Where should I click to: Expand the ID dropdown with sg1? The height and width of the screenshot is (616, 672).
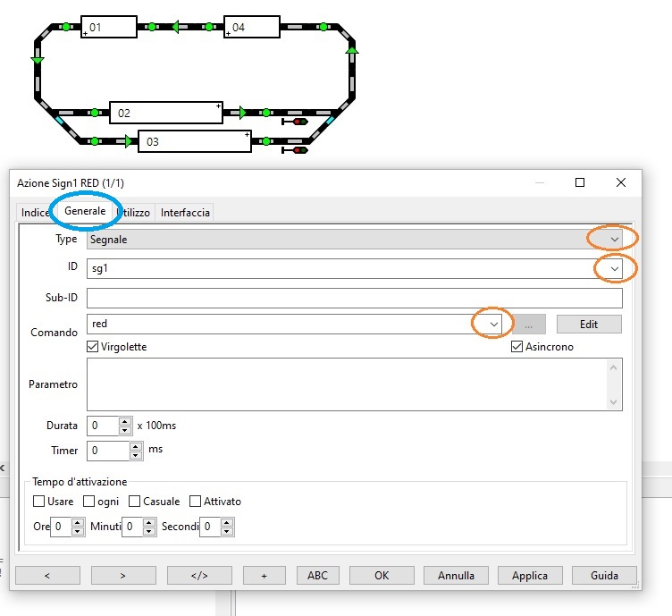[613, 268]
